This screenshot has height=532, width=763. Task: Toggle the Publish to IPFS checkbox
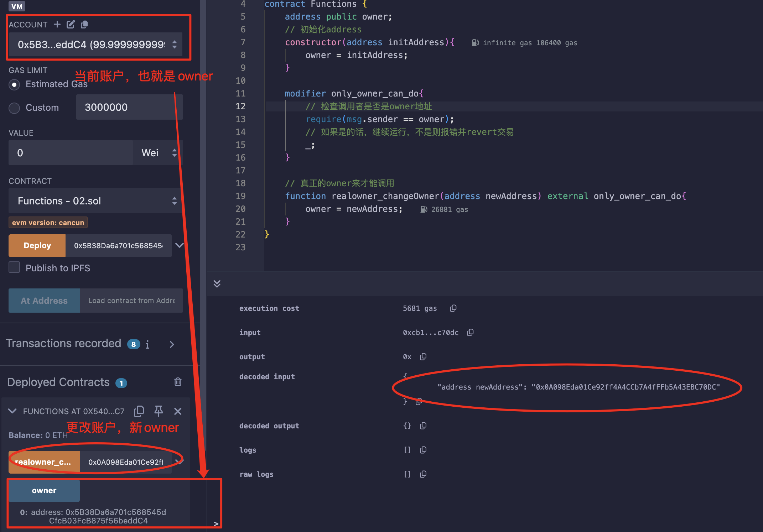click(14, 267)
